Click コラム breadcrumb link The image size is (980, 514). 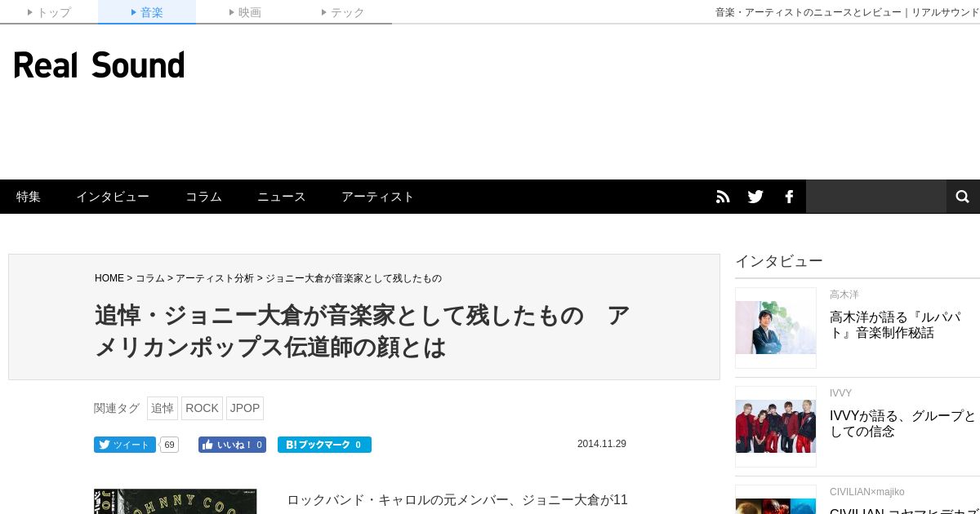150,278
